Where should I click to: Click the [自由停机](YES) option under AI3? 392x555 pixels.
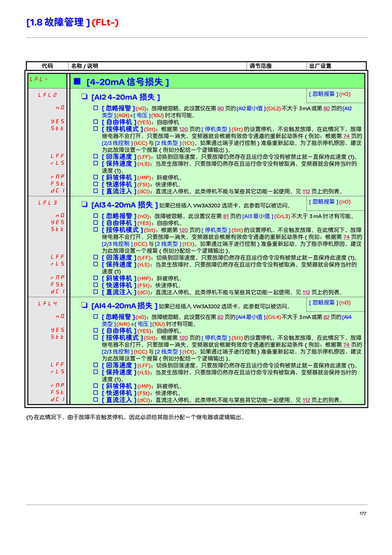(x=126, y=224)
